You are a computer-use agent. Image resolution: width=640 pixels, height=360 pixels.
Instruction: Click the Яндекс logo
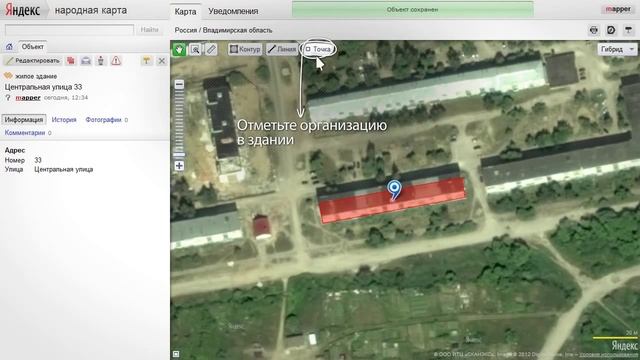(x=22, y=10)
